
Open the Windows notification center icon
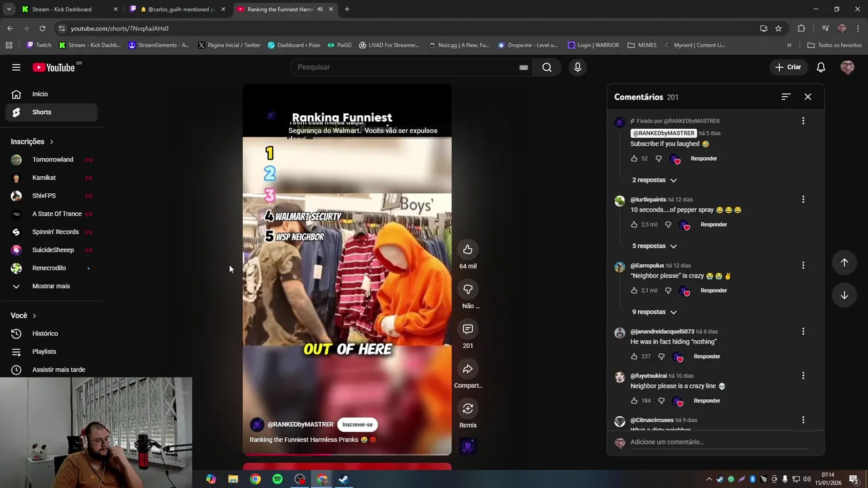click(854, 479)
